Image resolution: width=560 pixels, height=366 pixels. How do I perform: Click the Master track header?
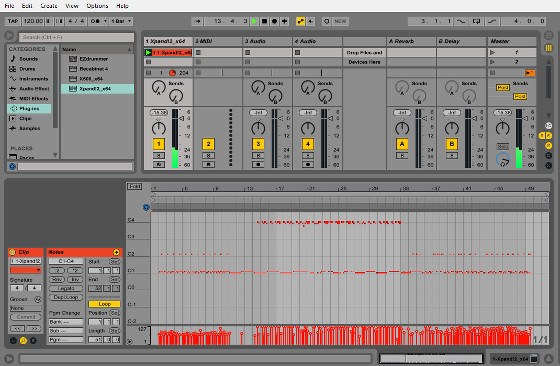512,41
